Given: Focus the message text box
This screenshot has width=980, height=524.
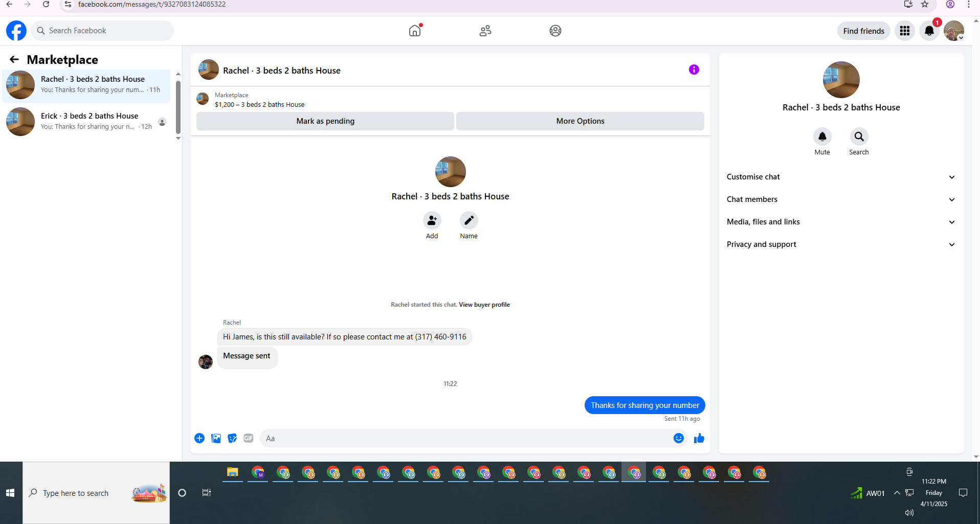Looking at the screenshot, I should [465, 438].
